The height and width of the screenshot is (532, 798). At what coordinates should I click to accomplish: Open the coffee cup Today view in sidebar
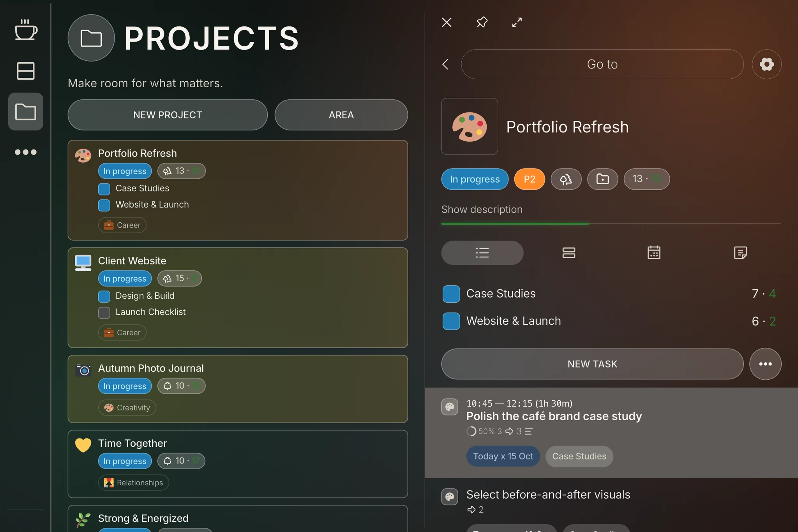(26, 30)
